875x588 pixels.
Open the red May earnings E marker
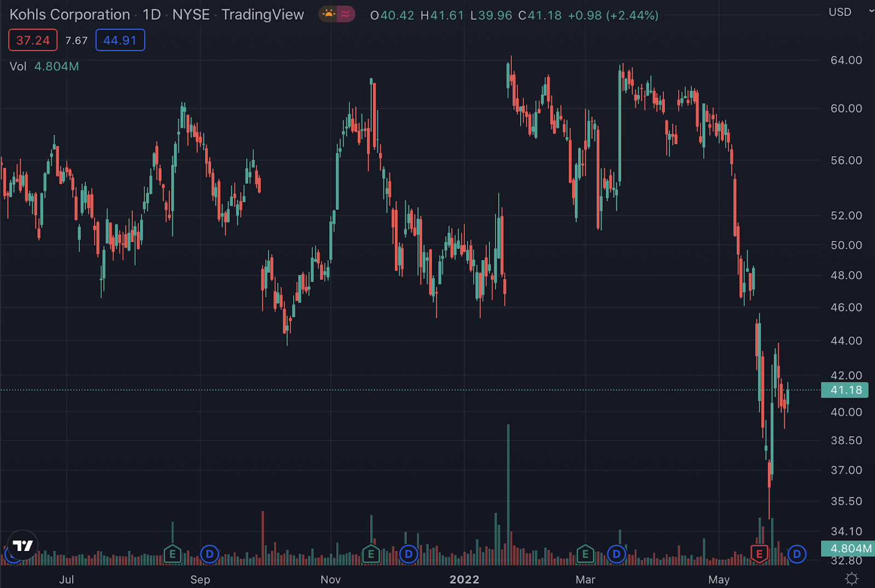coord(759,554)
